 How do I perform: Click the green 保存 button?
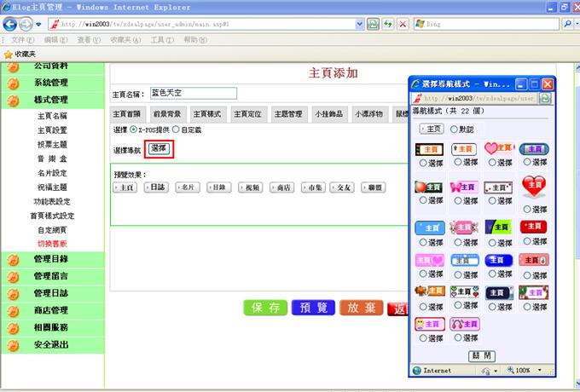(265, 308)
